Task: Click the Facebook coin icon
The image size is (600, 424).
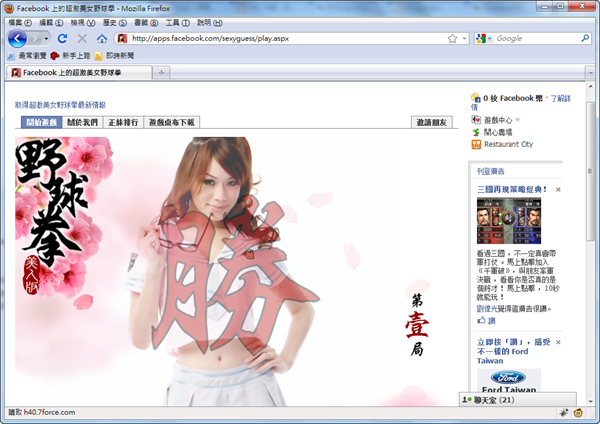Action: [x=475, y=98]
